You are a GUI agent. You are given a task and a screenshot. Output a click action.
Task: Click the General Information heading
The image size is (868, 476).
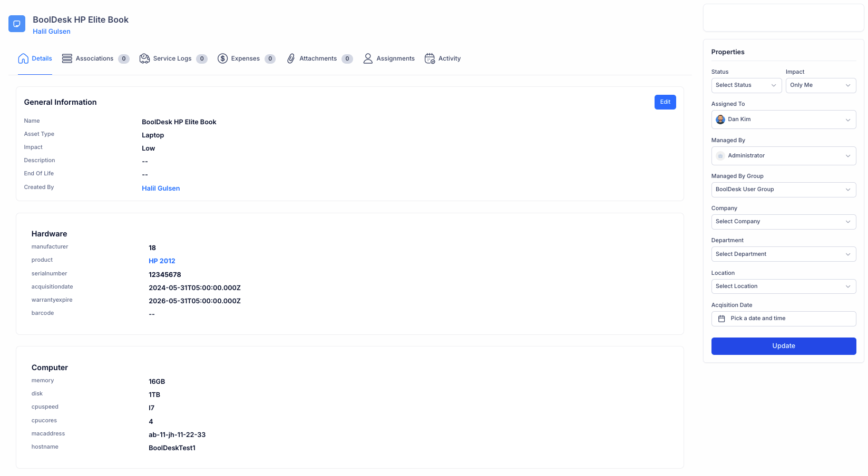61,102
